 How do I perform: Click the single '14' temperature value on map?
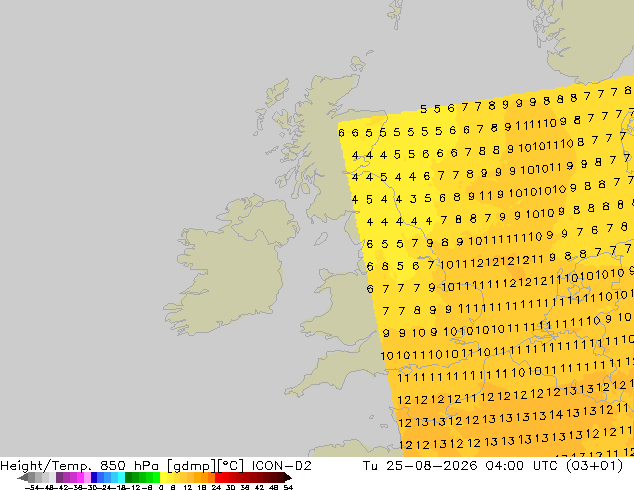coord(556,414)
